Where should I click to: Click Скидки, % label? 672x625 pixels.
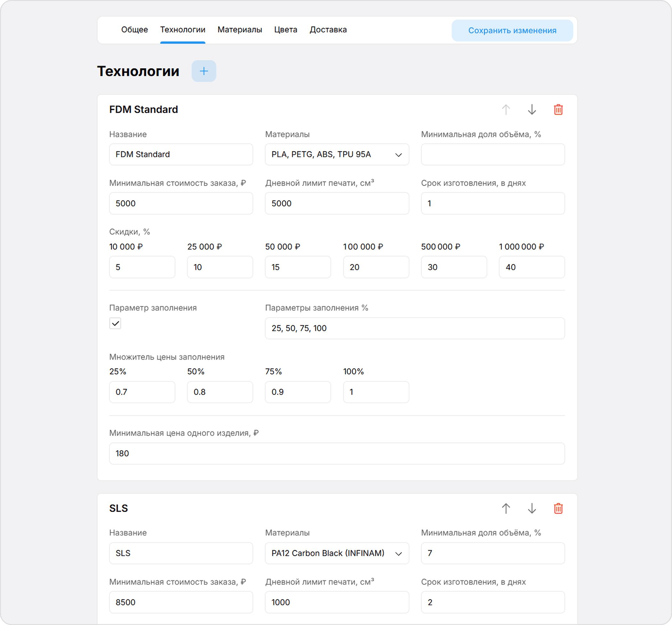tap(130, 232)
